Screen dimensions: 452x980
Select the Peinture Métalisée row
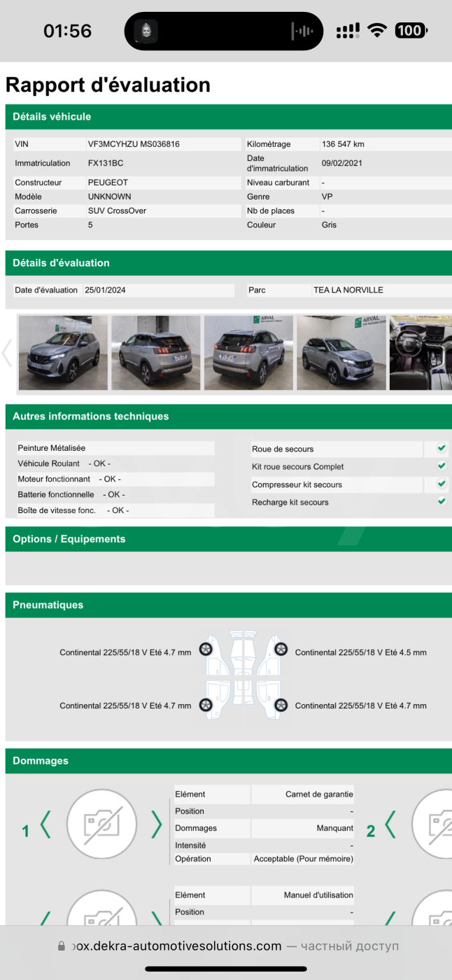coord(115,448)
